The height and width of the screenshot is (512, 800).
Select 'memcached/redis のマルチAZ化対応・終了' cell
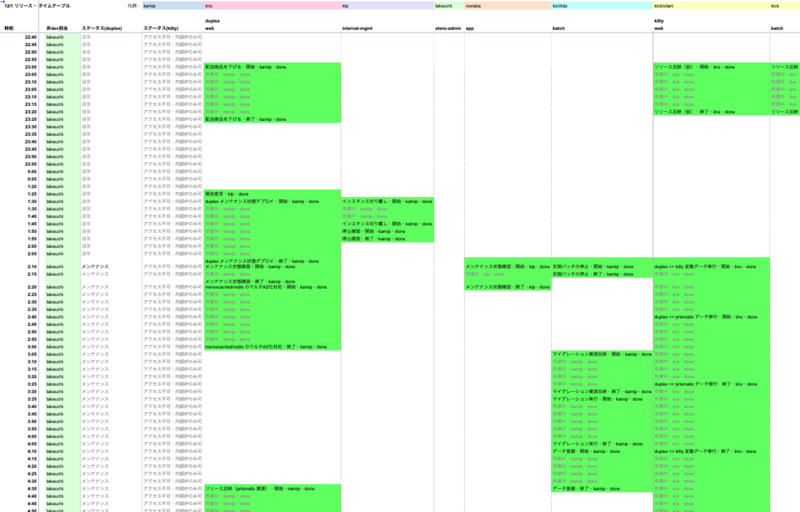[272, 347]
